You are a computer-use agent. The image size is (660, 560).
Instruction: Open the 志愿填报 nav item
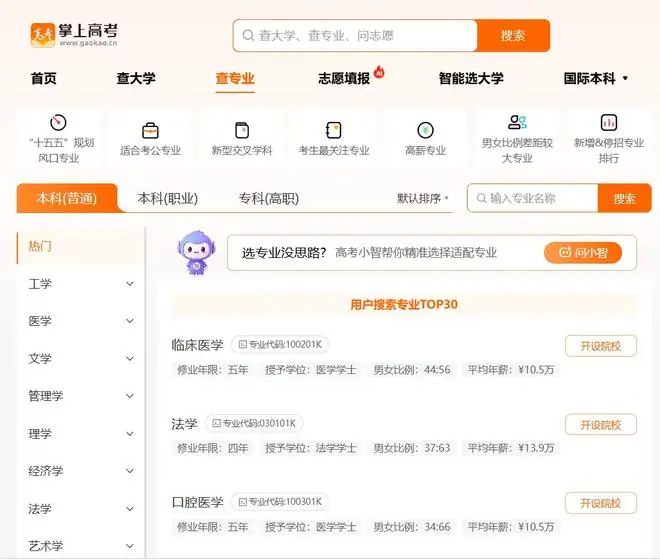coord(344,78)
